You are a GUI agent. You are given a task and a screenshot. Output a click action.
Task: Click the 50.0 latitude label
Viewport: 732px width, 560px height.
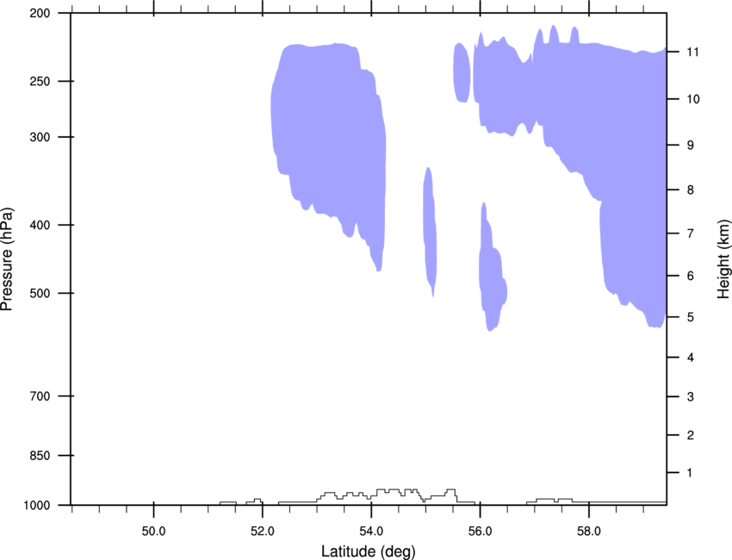coord(153,532)
